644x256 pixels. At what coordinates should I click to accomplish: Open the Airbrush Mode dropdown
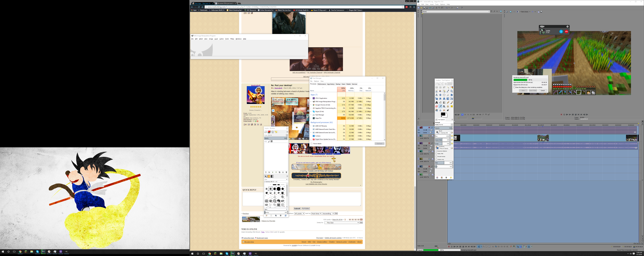tap(446, 125)
